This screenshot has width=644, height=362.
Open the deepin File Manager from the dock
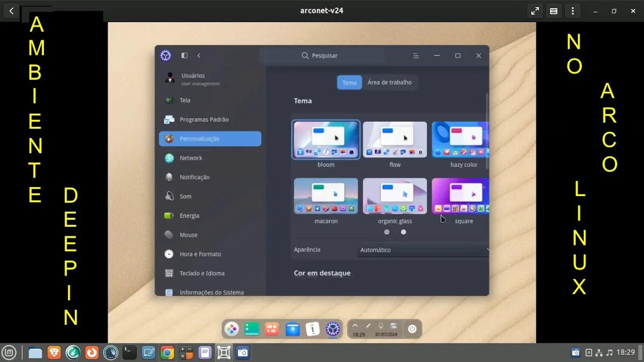[x=251, y=329]
